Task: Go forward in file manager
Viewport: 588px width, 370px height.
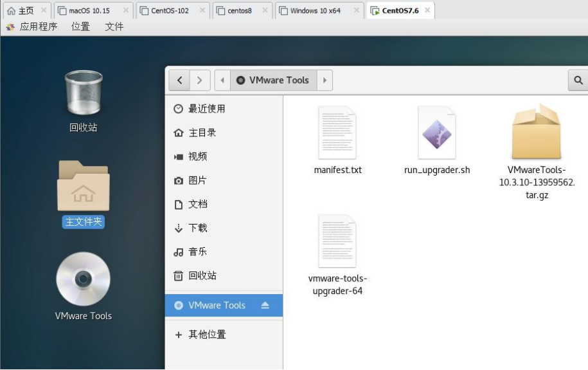Action: coord(199,80)
